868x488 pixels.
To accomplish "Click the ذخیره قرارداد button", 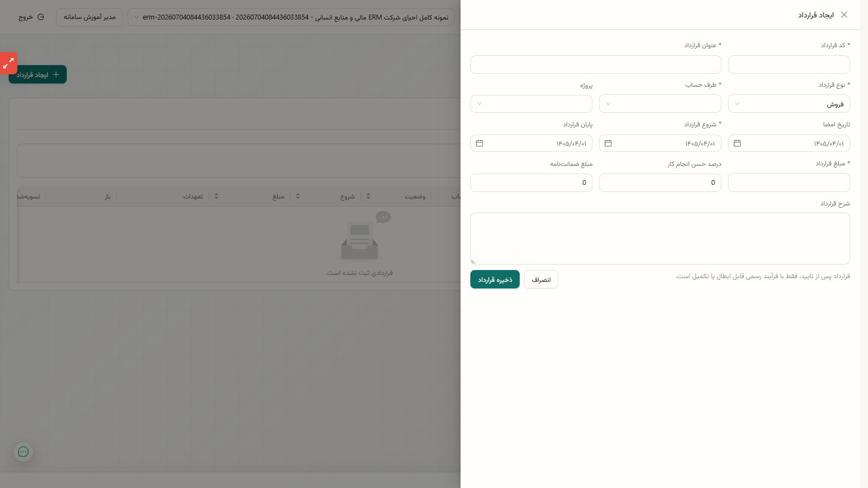I will [495, 279].
